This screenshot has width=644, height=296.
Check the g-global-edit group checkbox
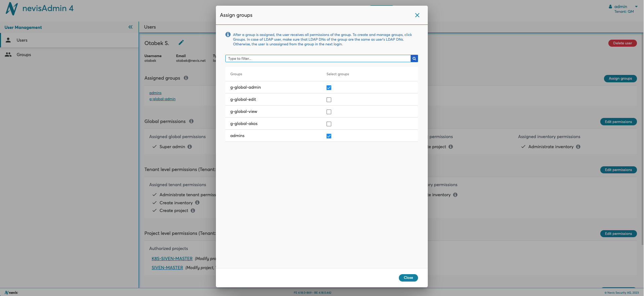[329, 100]
